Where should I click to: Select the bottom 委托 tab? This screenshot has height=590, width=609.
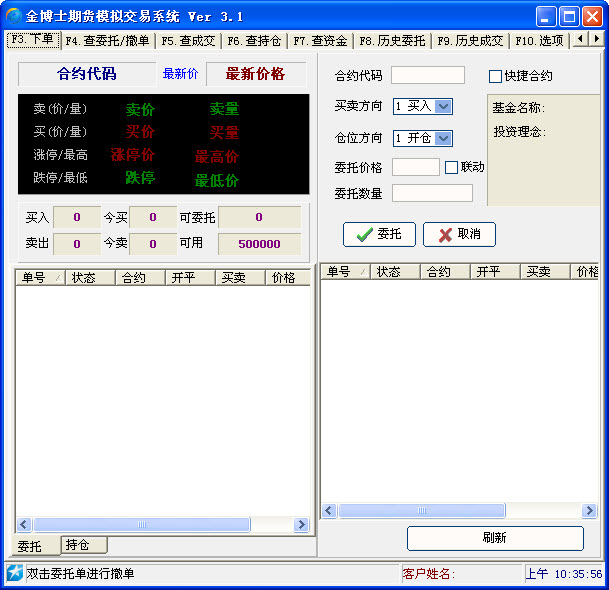(36, 546)
